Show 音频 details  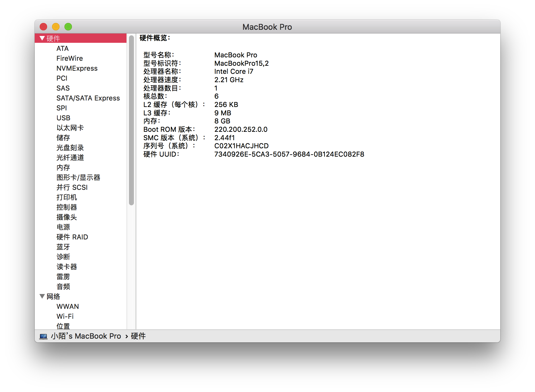click(63, 287)
